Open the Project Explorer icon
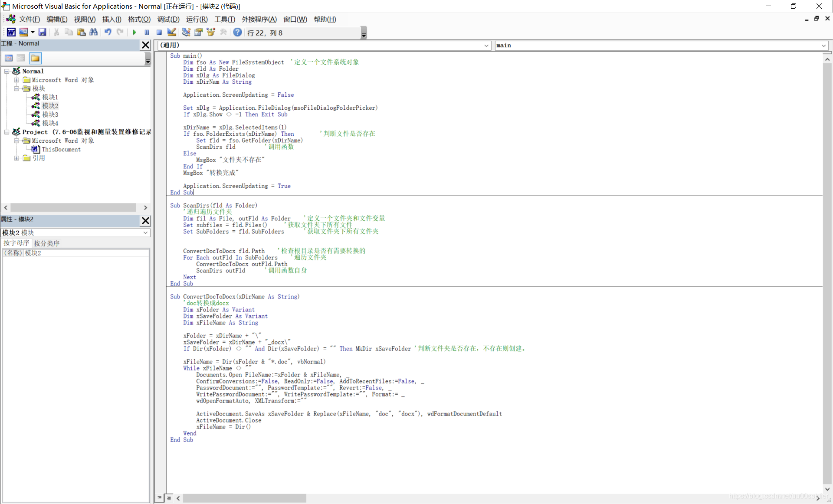Image resolution: width=833 pixels, height=504 pixels. (186, 32)
